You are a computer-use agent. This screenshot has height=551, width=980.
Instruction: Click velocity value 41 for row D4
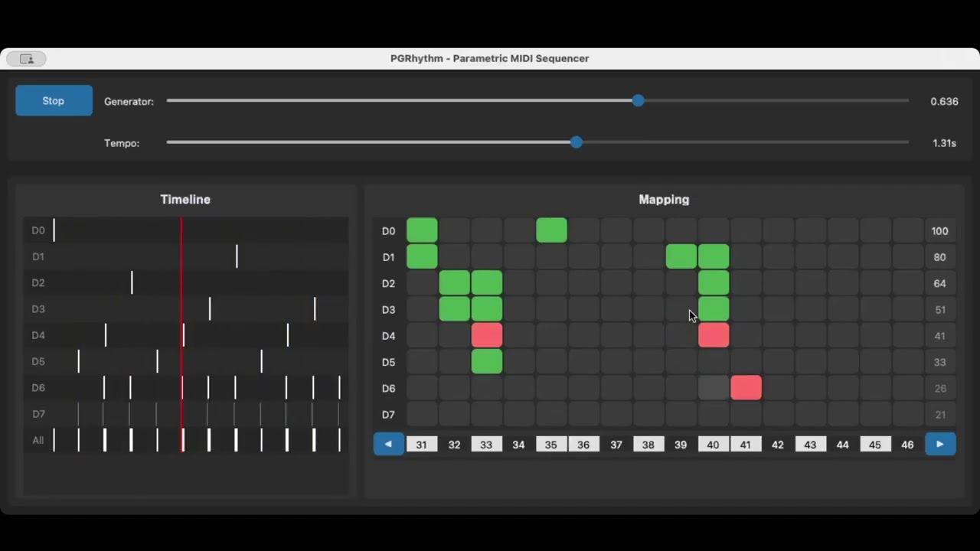pyautogui.click(x=939, y=336)
